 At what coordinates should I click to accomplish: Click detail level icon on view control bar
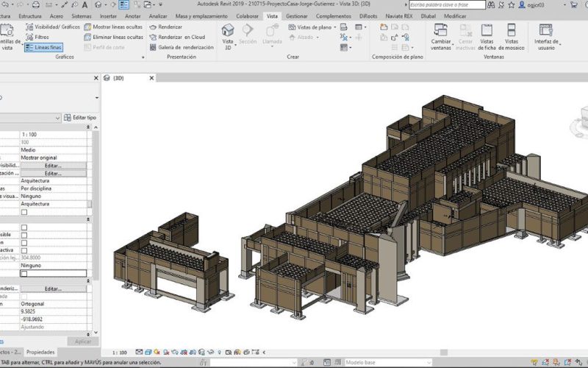(x=139, y=353)
